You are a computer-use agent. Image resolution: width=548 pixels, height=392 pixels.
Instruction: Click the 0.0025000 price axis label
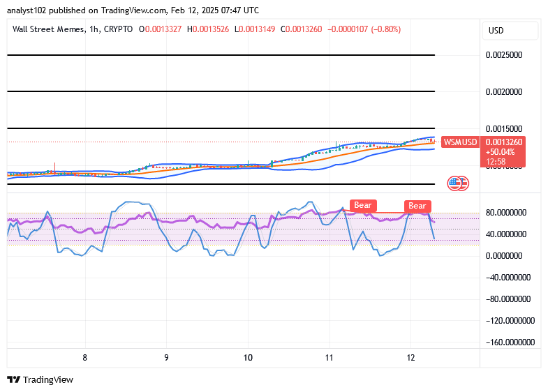504,55
